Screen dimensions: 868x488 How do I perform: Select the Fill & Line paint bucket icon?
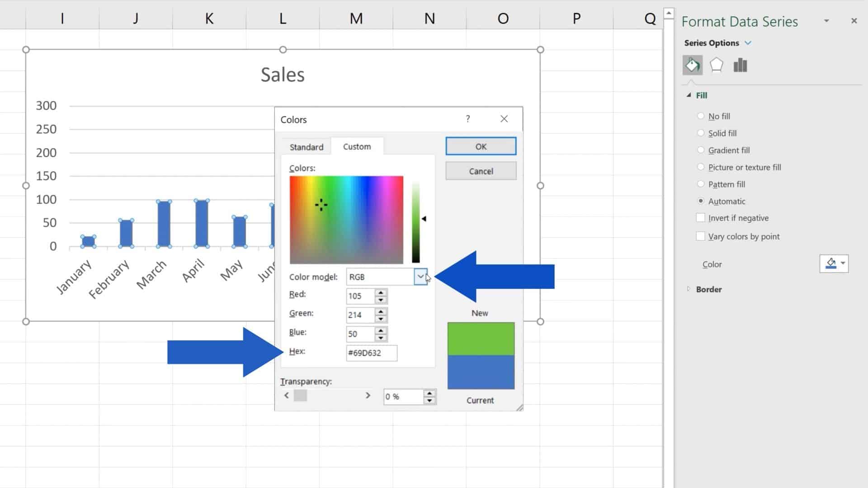click(x=693, y=65)
